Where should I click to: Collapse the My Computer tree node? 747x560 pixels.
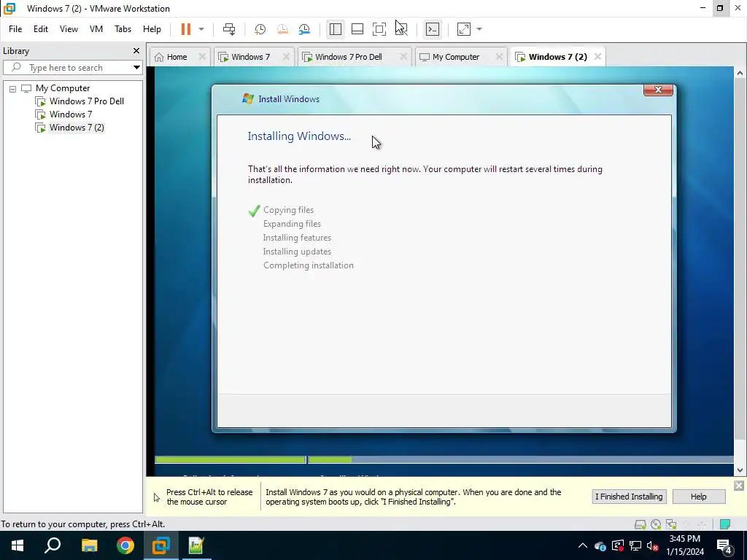point(13,88)
